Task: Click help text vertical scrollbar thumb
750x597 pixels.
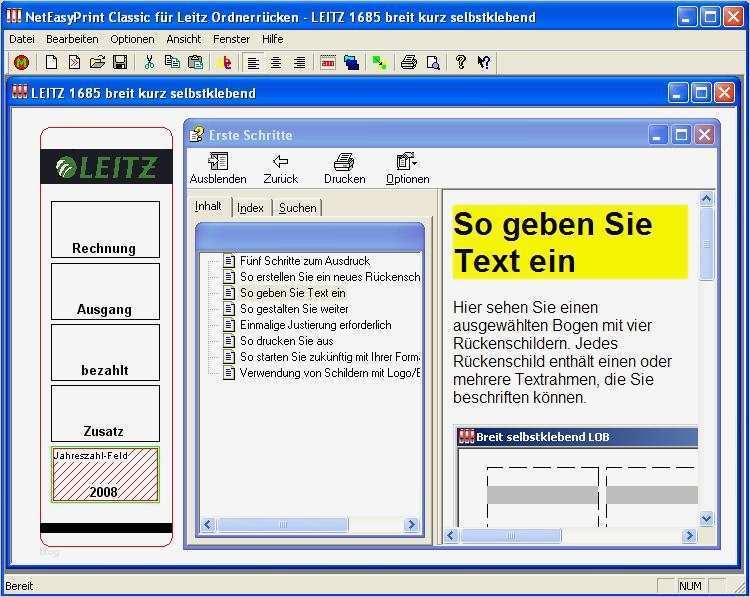Action: 706,244
